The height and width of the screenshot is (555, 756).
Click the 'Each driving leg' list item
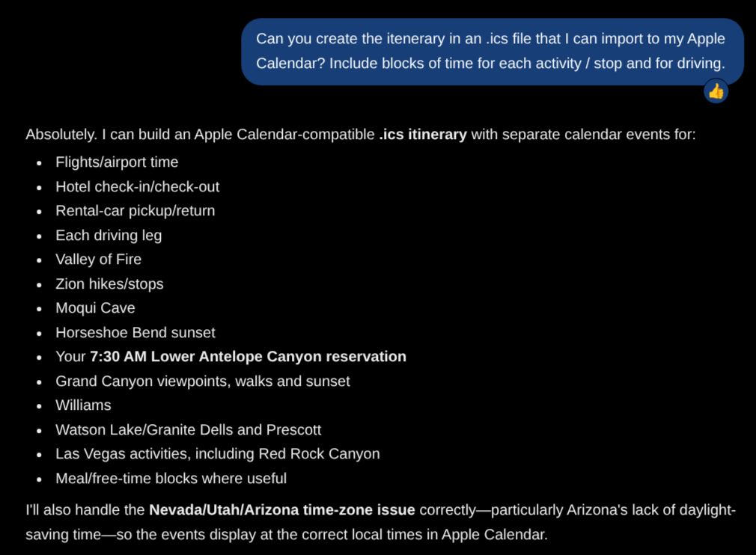109,235
